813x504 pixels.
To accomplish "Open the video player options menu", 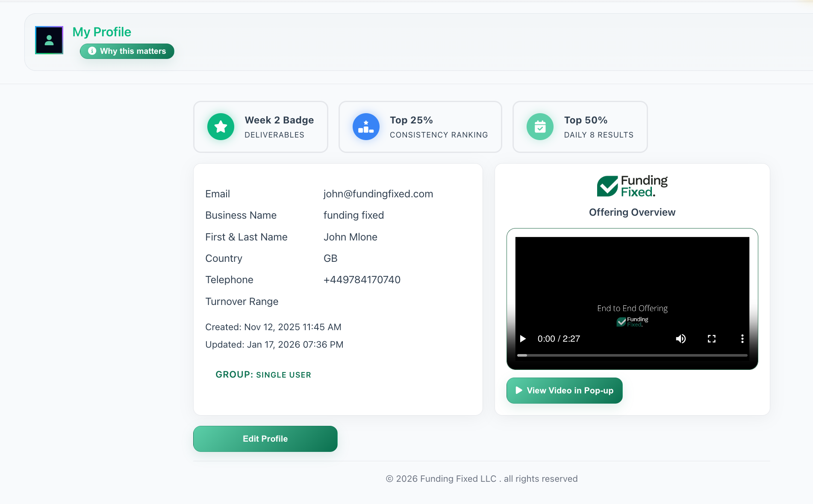I will tap(742, 339).
